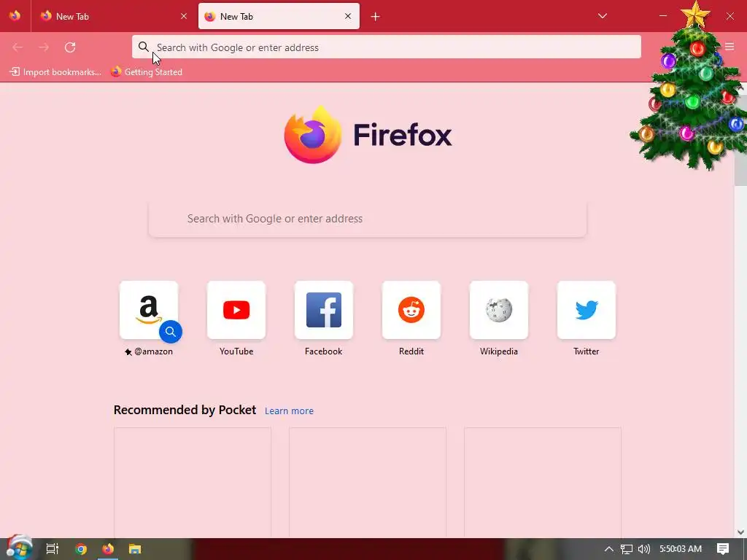Screen dimensions: 747x560
Task: Open the volume speaker tray icon
Action: 643,549
